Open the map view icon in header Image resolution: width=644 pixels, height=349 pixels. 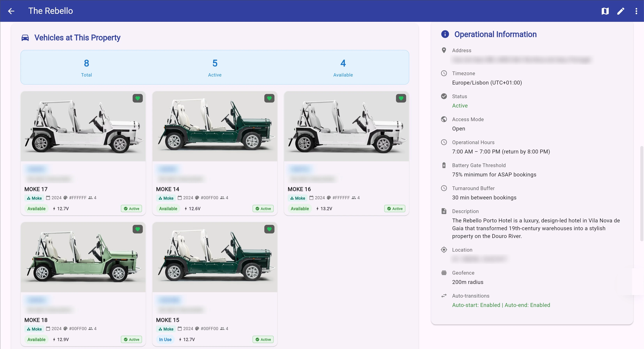[605, 11]
